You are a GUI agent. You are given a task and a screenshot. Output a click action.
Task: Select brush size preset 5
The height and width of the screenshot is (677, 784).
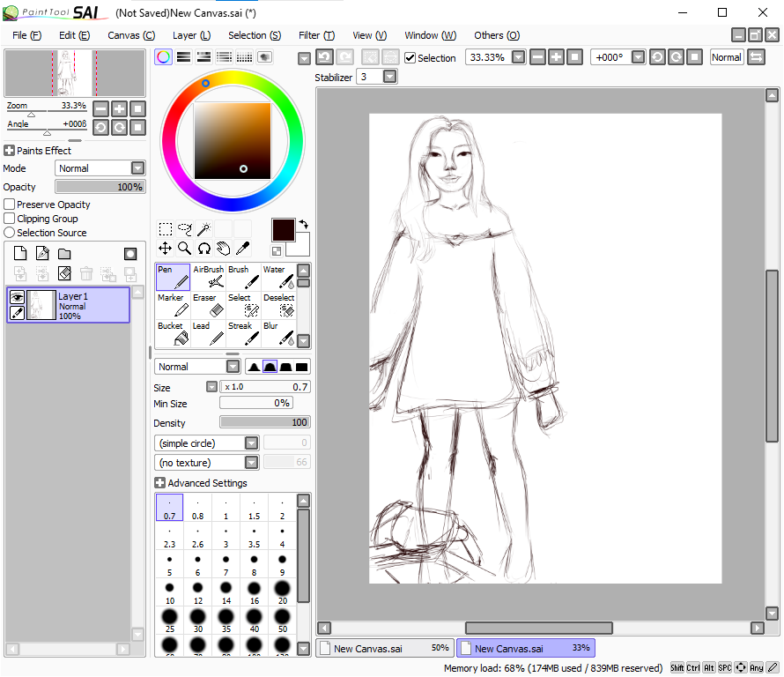click(169, 564)
